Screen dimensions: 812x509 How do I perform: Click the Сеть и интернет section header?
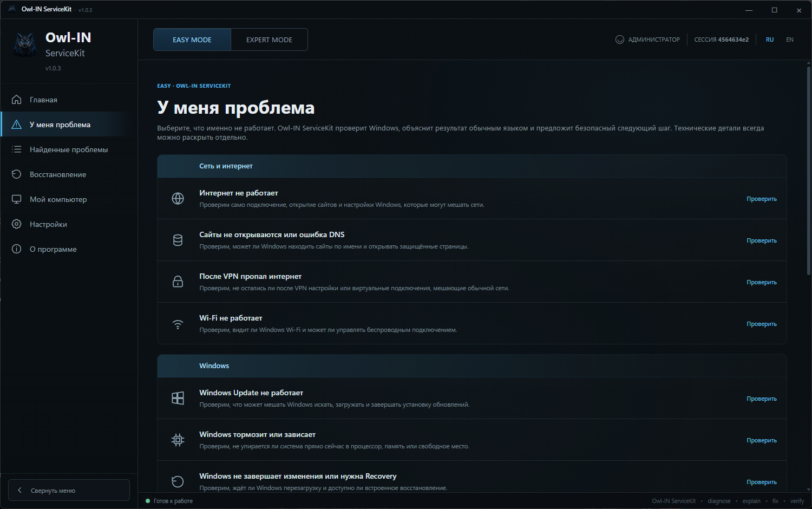(472, 166)
